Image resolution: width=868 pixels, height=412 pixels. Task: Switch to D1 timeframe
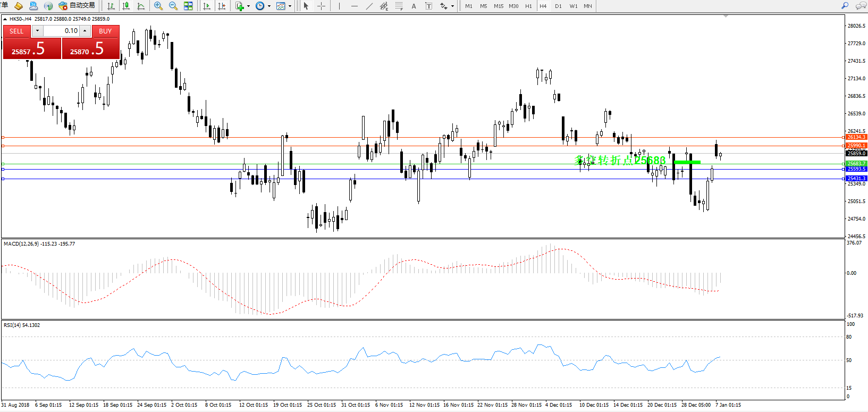(x=558, y=6)
